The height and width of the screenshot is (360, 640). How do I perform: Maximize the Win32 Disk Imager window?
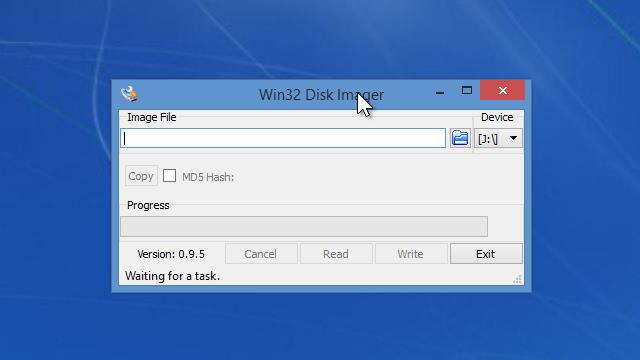[467, 91]
